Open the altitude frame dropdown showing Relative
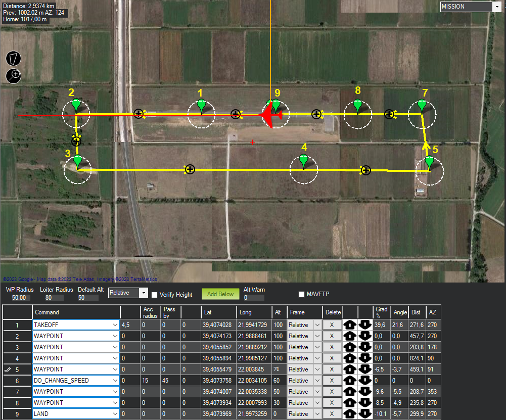 (x=143, y=293)
